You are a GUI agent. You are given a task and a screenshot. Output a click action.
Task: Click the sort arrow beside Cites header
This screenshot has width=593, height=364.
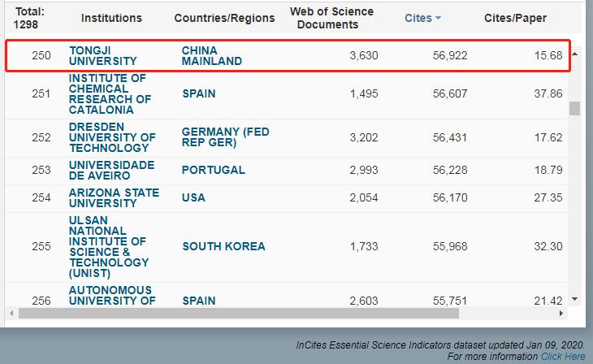click(x=439, y=18)
